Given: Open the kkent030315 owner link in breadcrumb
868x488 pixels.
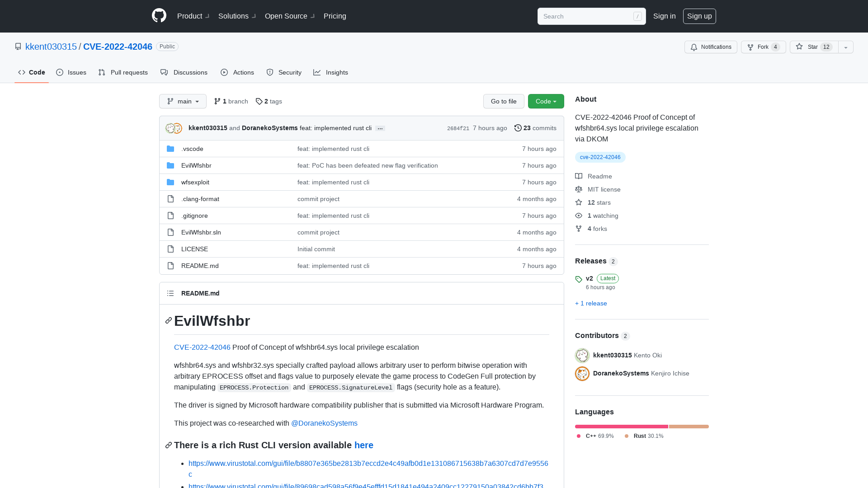Looking at the screenshot, I should [x=51, y=47].
